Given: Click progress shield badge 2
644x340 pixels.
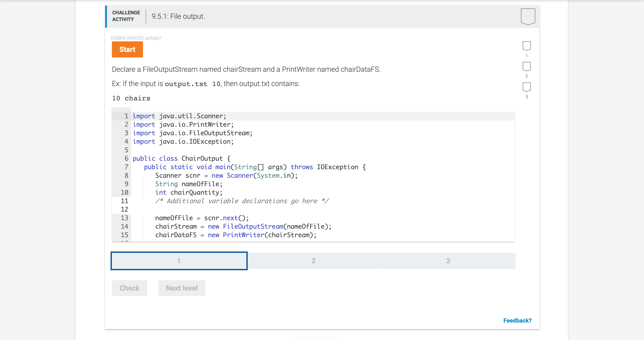Looking at the screenshot, I should point(527,66).
